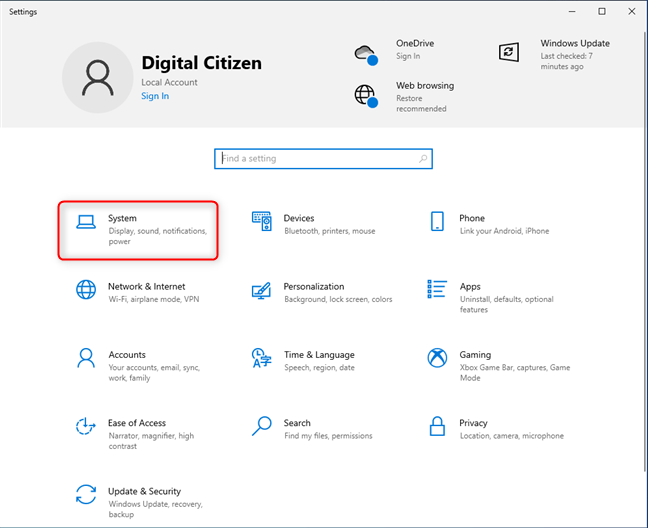The width and height of the screenshot is (648, 528).
Task: Click 'Sign In' text under OneDrive
Action: point(408,56)
